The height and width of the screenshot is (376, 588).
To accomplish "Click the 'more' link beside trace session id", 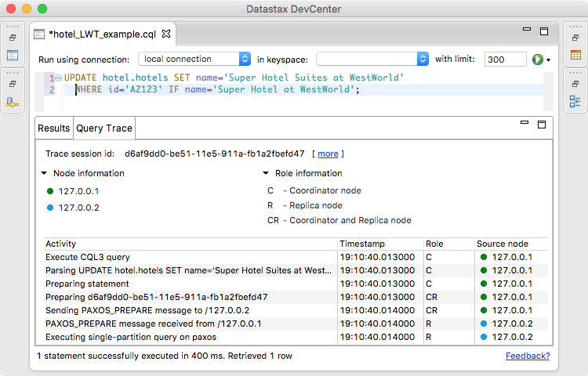I will (x=328, y=154).
